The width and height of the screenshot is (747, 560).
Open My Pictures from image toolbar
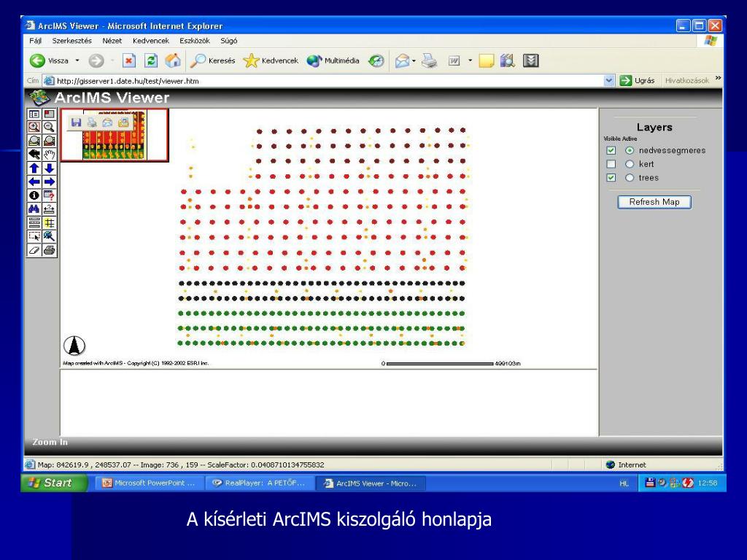[x=123, y=122]
